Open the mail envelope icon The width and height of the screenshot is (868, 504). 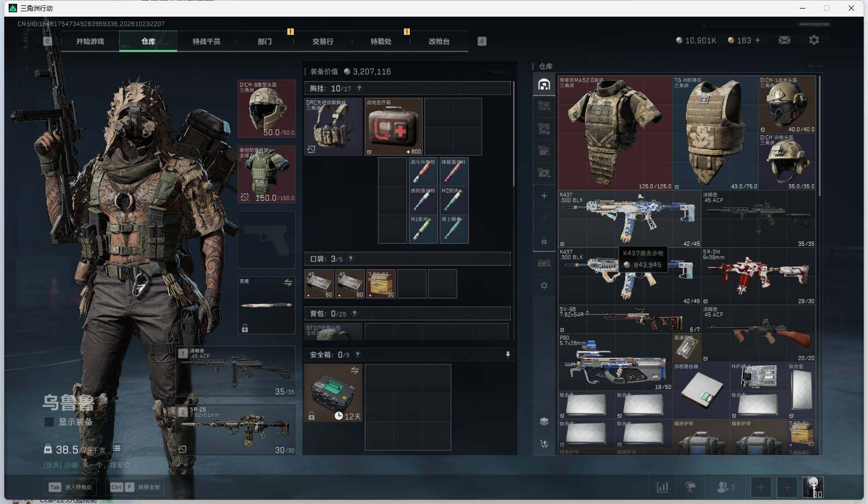(x=784, y=40)
